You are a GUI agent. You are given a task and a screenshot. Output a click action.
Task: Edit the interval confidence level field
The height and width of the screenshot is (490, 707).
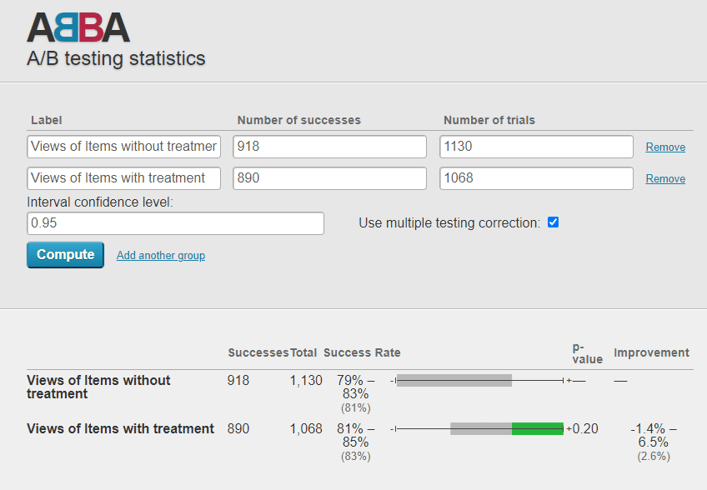point(175,223)
